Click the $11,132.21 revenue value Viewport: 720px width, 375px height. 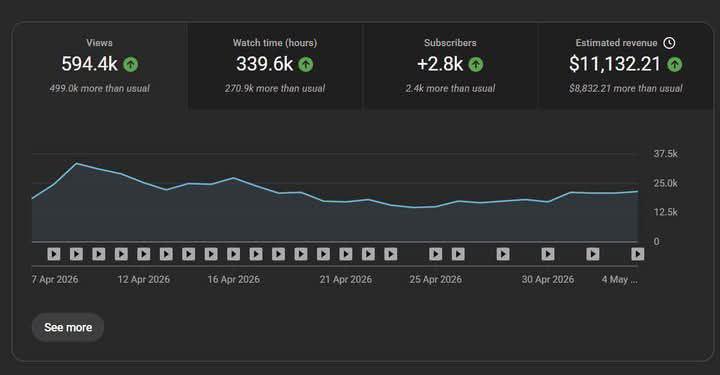tap(615, 64)
